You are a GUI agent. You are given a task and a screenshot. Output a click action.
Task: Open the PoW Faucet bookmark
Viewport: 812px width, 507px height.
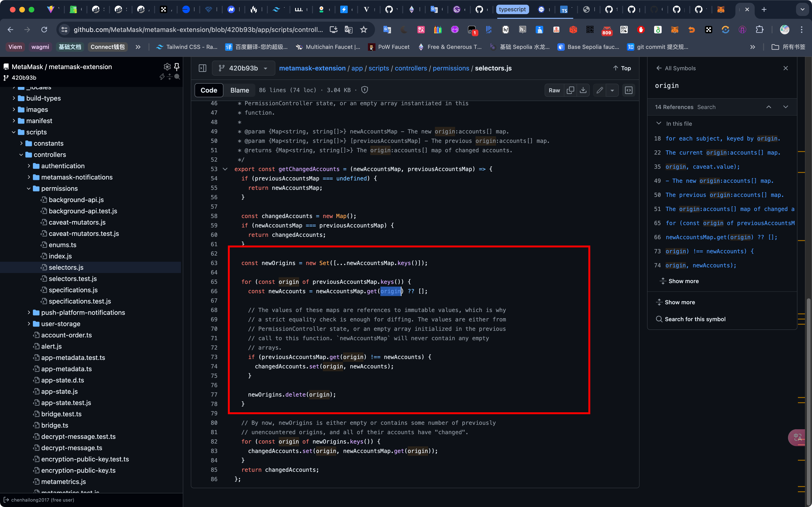(389, 47)
